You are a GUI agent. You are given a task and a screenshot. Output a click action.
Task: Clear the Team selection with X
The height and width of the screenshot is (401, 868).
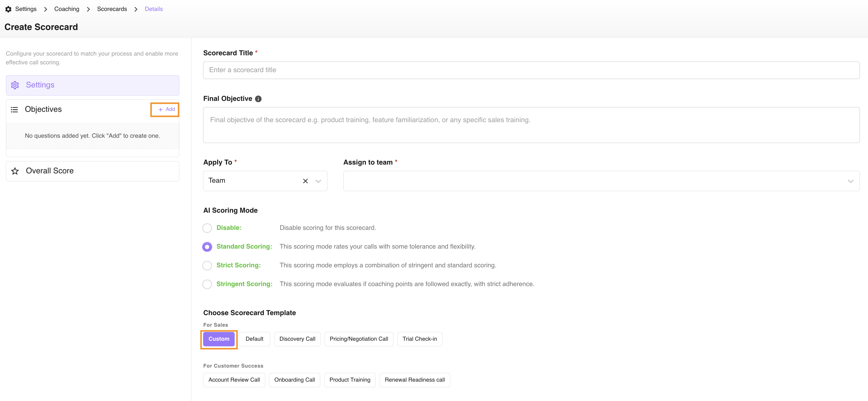tap(305, 181)
